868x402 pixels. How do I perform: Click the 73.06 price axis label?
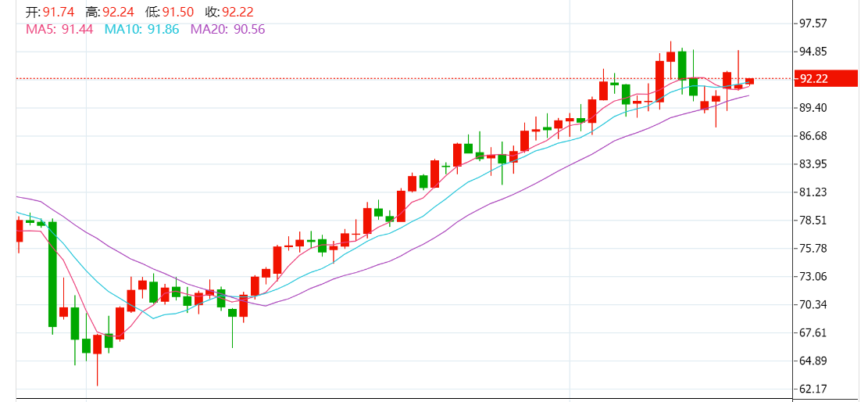click(x=812, y=277)
